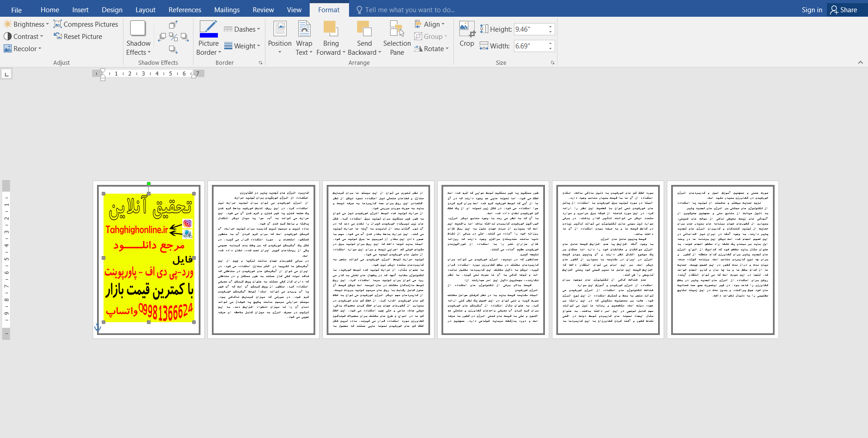The height and width of the screenshot is (438, 868).
Task: Click the Reset Picture icon
Action: [x=58, y=36]
